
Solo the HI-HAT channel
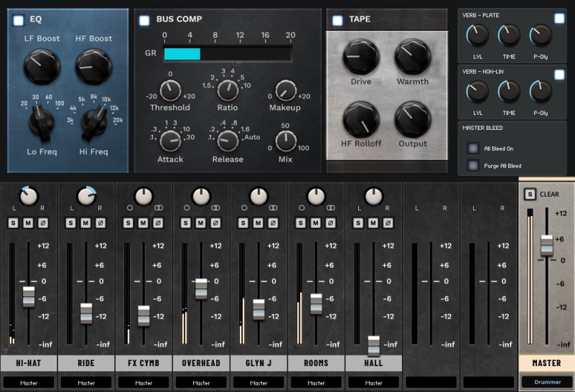(13, 223)
